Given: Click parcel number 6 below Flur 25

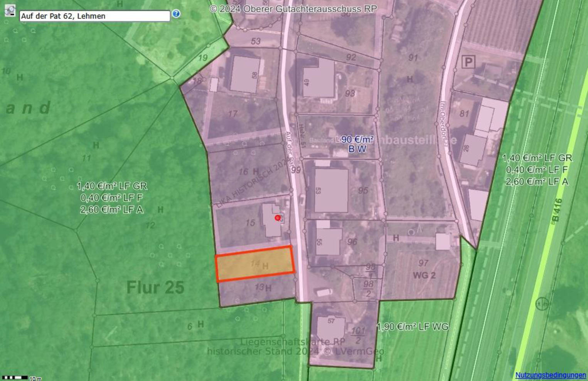Looking at the screenshot, I should (x=190, y=327).
